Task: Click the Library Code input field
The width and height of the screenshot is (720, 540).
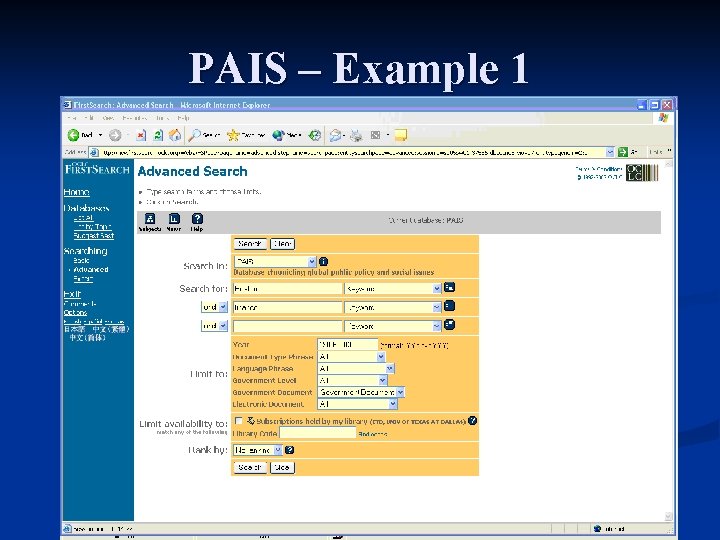Action: (317, 433)
